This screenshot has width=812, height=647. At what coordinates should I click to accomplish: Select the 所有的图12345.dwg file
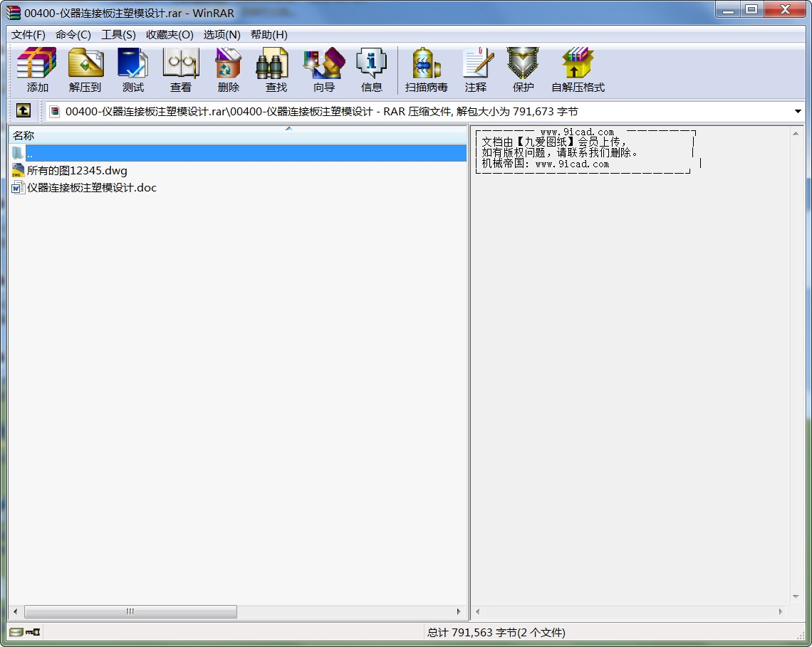click(77, 171)
